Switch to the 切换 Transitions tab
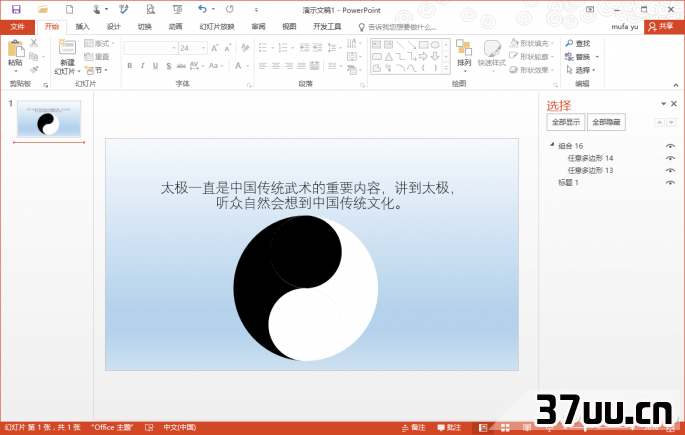 [x=144, y=27]
